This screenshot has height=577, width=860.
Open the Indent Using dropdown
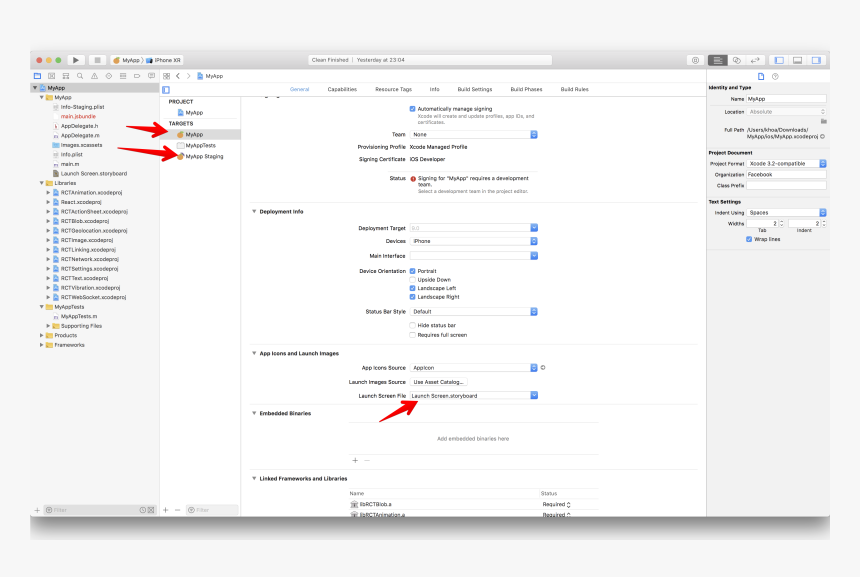pyautogui.click(x=787, y=212)
